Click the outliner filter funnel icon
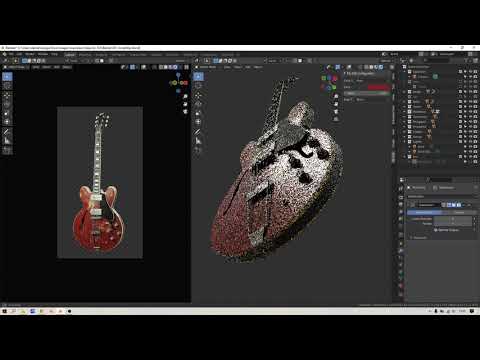Image resolution: width=480 pixels, height=360 pixels. coord(467,61)
